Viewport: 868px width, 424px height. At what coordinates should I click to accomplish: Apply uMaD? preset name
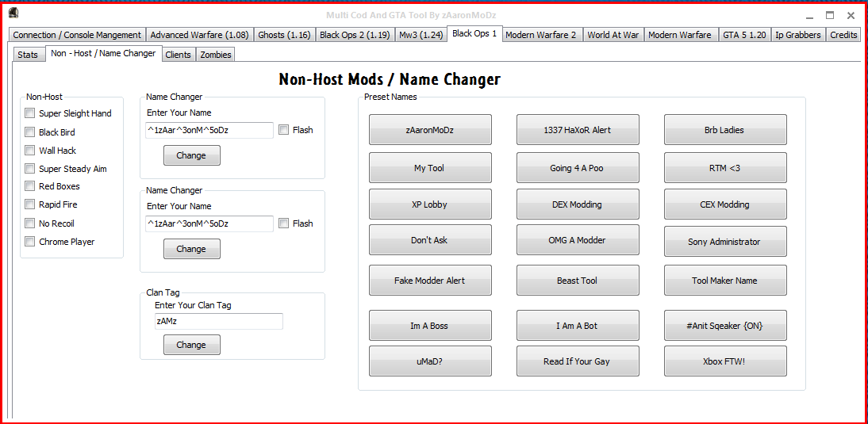[430, 361]
